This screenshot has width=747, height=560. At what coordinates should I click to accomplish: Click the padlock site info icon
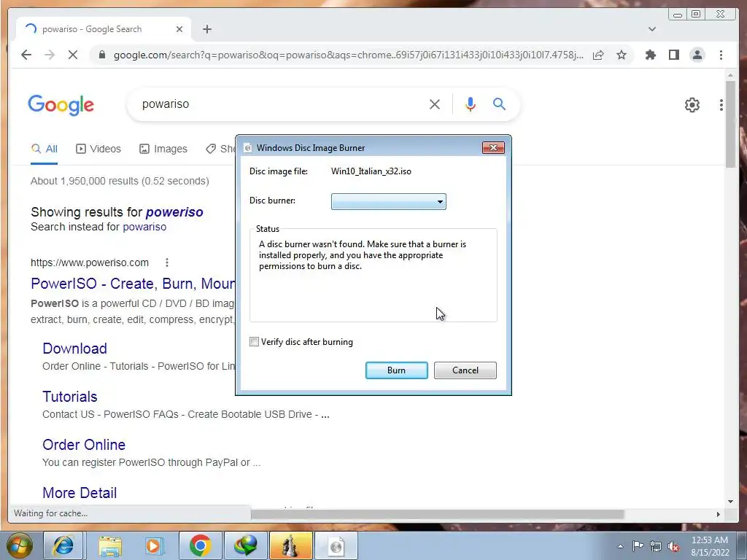101,55
